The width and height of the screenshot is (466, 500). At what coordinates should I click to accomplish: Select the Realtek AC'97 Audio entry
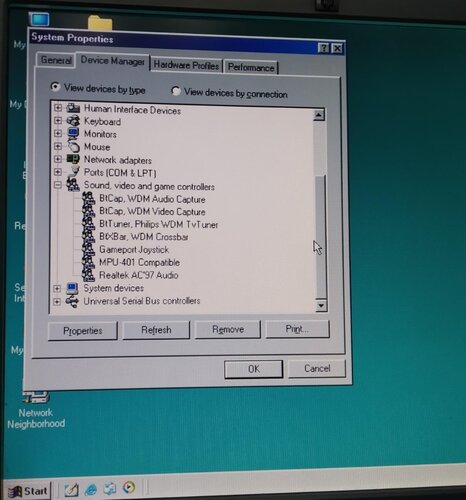(139, 275)
